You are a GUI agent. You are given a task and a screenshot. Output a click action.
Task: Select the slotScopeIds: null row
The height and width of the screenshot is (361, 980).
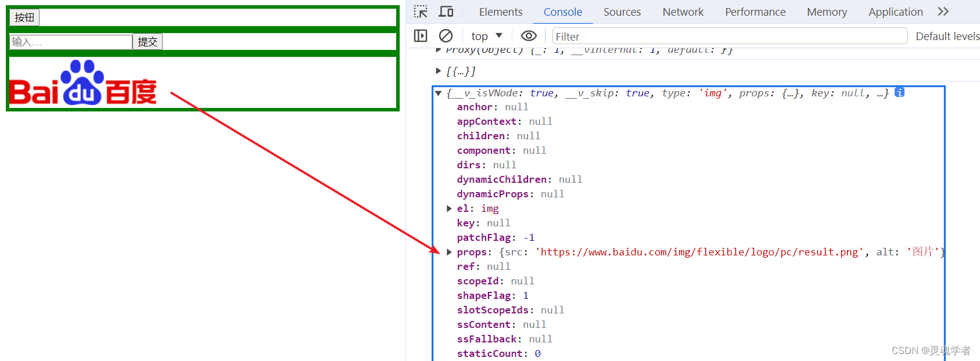coord(511,310)
